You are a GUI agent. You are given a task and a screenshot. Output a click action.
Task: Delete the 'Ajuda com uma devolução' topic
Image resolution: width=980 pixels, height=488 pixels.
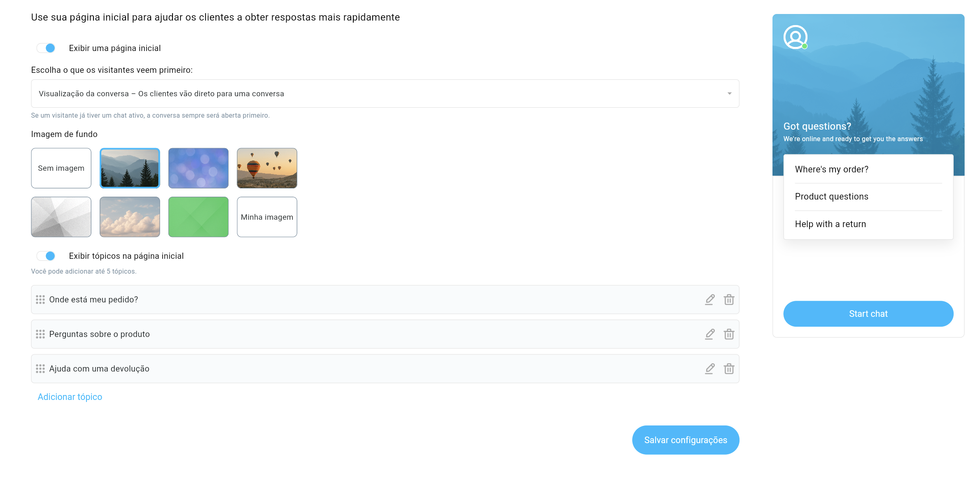(729, 369)
